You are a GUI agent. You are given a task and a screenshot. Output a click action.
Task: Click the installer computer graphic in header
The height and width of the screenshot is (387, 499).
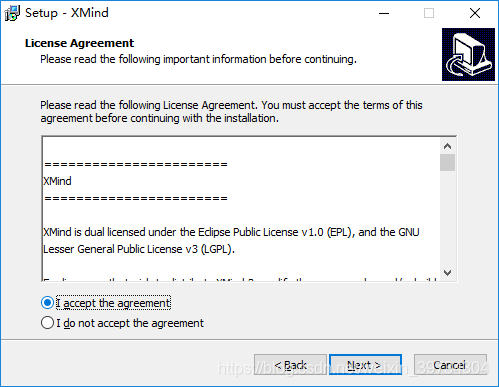[x=468, y=54]
